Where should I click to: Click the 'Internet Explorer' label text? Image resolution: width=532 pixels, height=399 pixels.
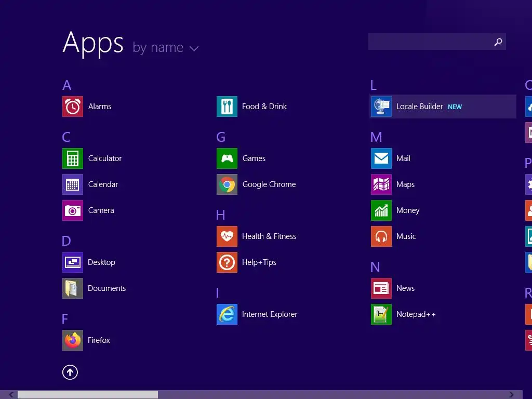tap(270, 314)
